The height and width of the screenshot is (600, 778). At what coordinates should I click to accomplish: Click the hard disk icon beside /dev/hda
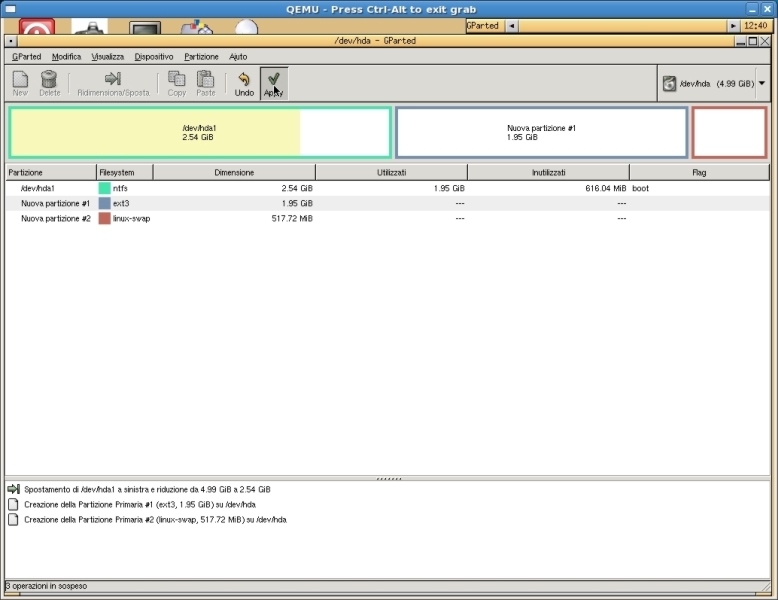tap(669, 83)
